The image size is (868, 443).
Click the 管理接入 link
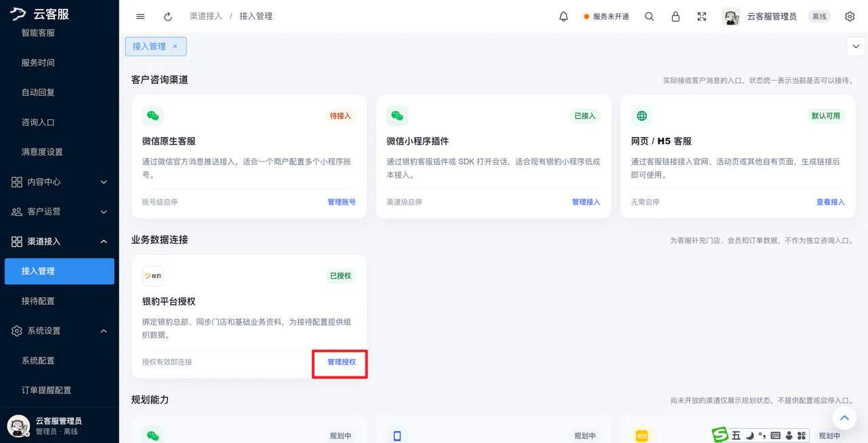[x=586, y=202]
